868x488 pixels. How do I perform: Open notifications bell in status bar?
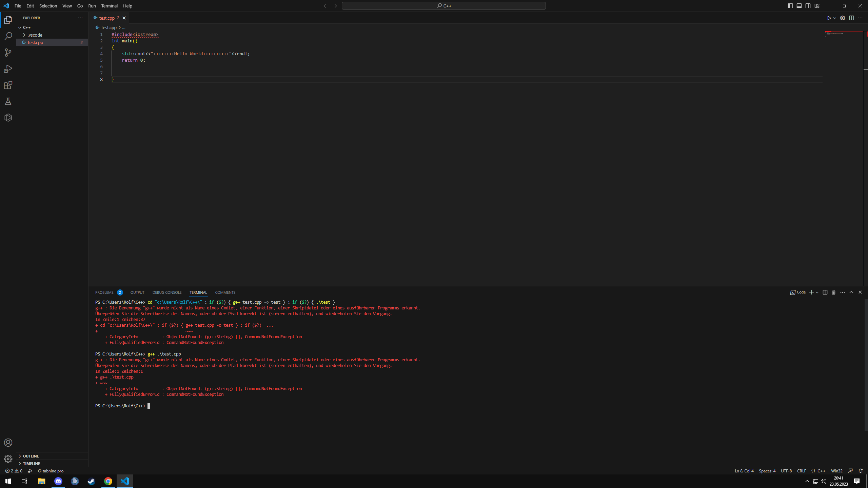point(861,471)
